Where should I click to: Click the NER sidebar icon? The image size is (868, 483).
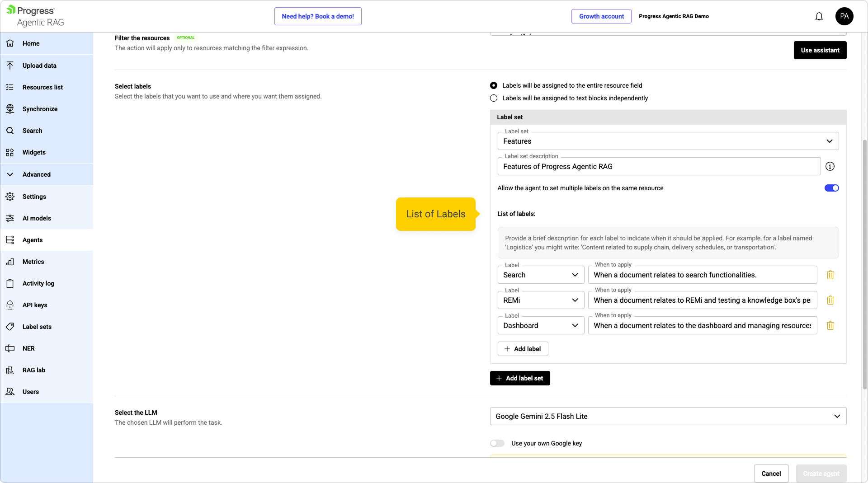10,348
